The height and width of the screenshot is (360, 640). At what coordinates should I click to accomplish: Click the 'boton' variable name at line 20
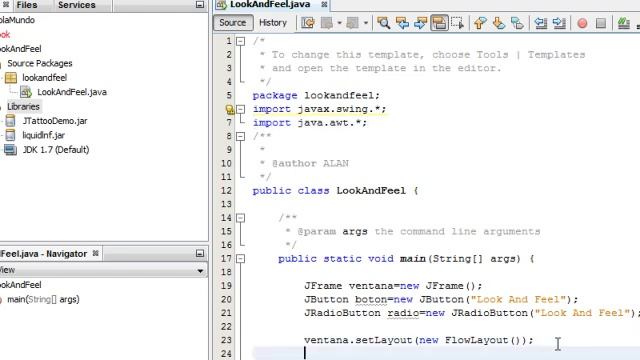[371, 300]
